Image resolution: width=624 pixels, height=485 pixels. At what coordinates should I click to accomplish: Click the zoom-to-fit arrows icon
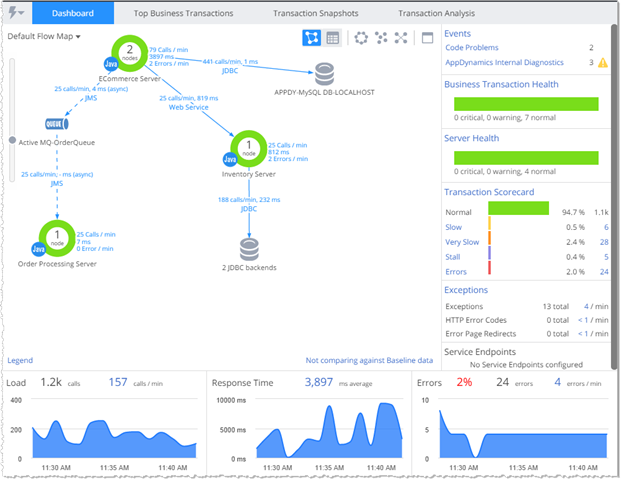[x=401, y=38]
